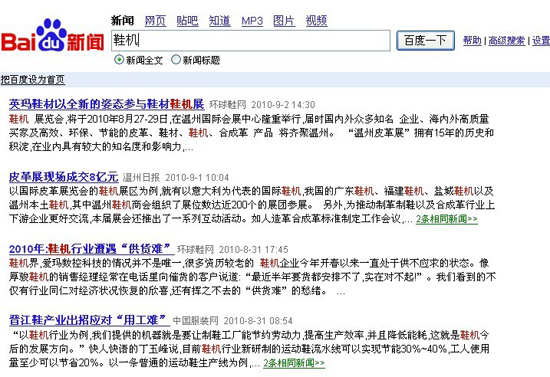Open the 晋江鞋产业出招应对用工难 headline
550x377 pixels.
click(x=89, y=320)
